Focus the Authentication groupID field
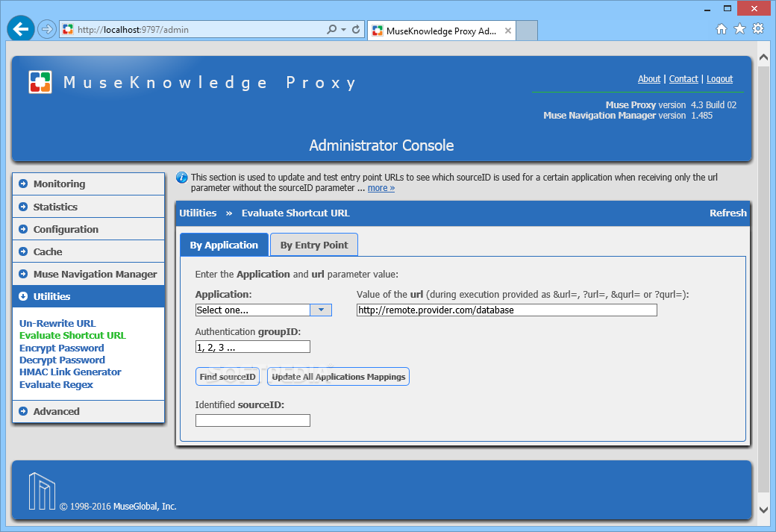 pos(253,346)
